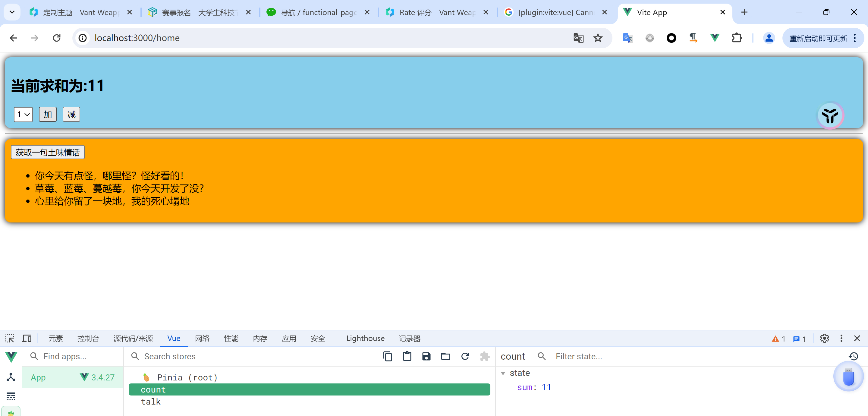This screenshot has width=868, height=416.
Task: Click the 获取一句土味情话 button
Action: coord(48,152)
